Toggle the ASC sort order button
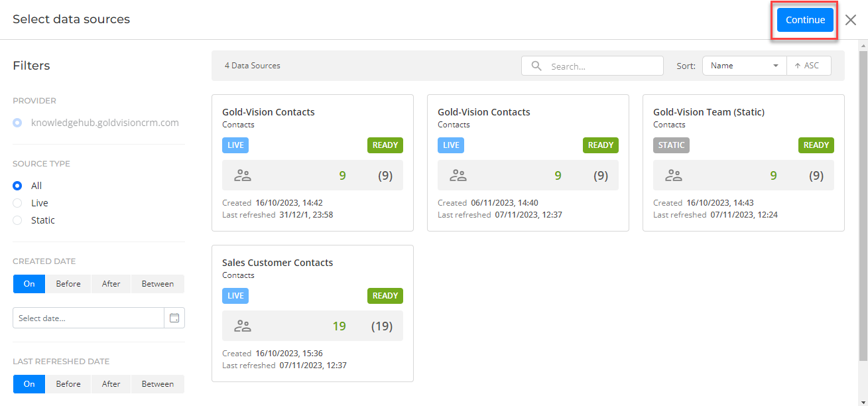The width and height of the screenshot is (868, 406). pos(809,66)
